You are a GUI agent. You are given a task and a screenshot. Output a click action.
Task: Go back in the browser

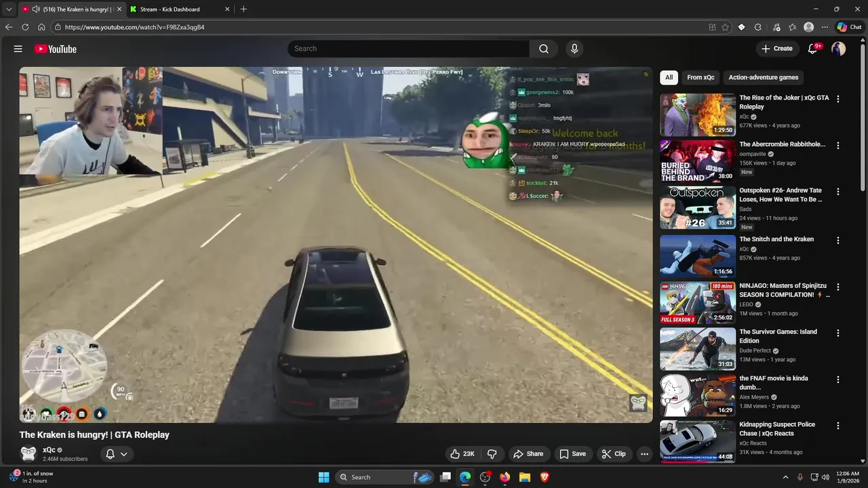tap(9, 27)
